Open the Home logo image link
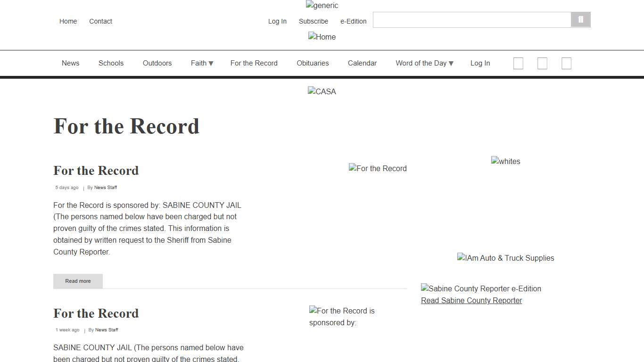 (322, 37)
